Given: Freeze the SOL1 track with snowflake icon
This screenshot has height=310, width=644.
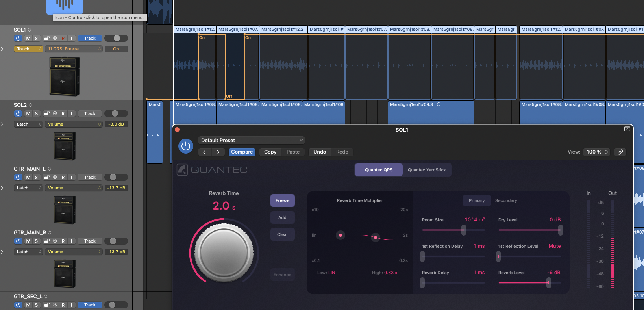Looking at the screenshot, I should (55, 38).
